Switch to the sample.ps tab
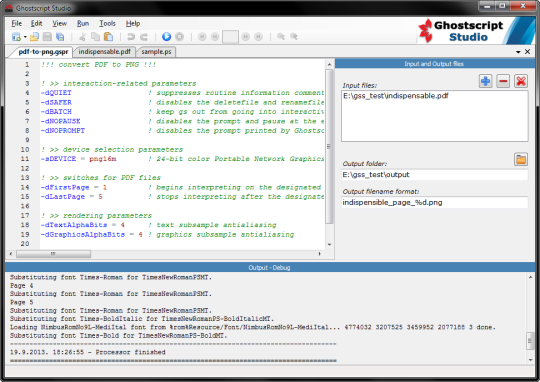The width and height of the screenshot is (540, 382). coord(156,52)
